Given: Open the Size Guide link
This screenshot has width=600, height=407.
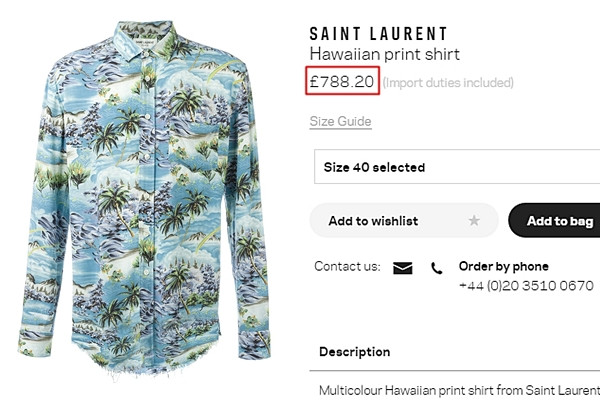Looking at the screenshot, I should tap(340, 122).
